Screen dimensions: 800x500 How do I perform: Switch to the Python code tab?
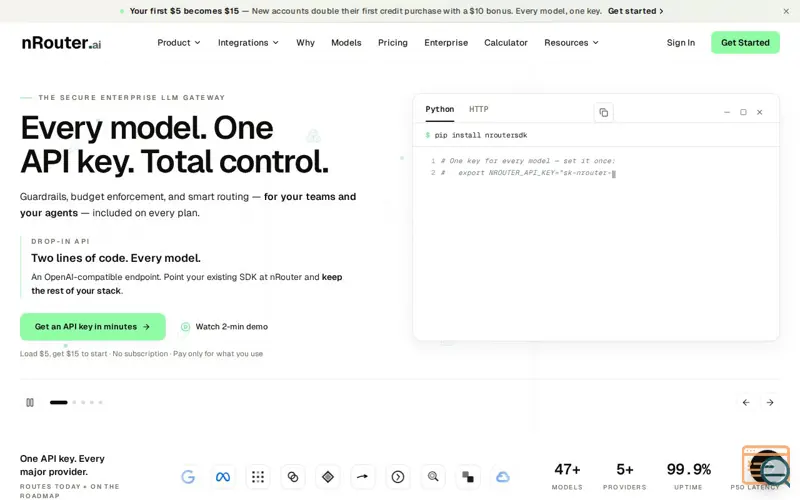[x=440, y=109]
